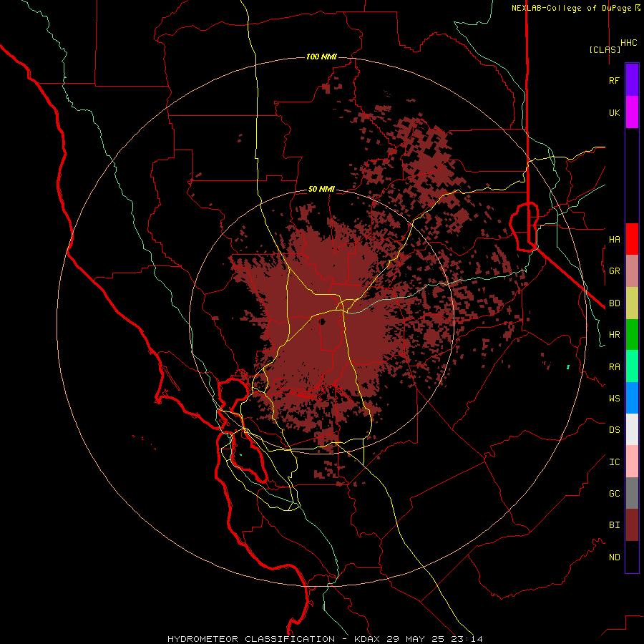Click the DS white legend swatch

click(632, 429)
